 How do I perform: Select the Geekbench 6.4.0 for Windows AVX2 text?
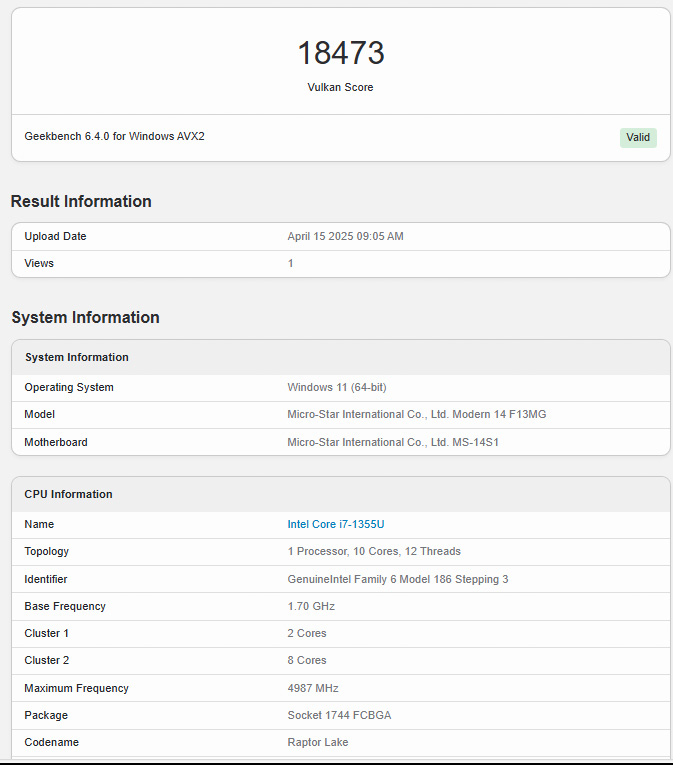coord(114,136)
